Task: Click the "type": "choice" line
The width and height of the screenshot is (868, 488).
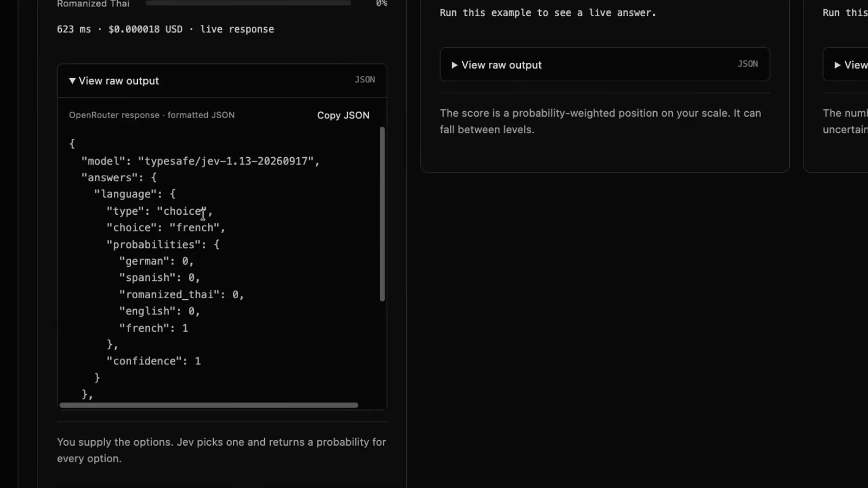Action: (x=159, y=211)
